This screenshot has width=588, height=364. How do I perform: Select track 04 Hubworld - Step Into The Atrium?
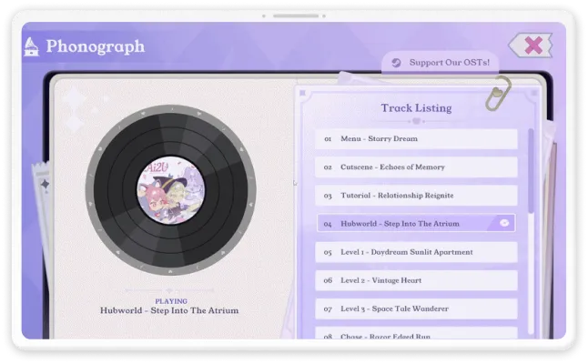tap(416, 224)
